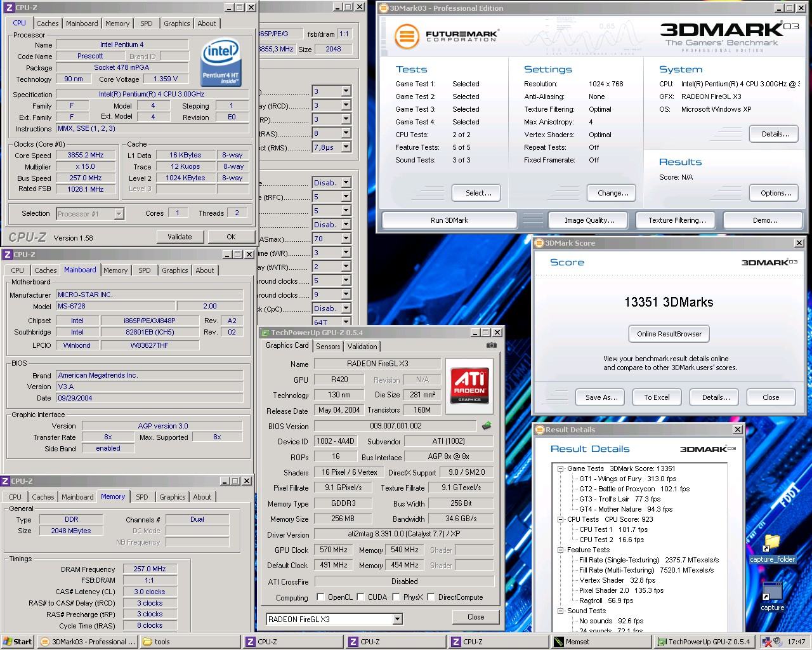The height and width of the screenshot is (650, 812).
Task: Open About tab in CPU-Z Mainboard window
Action: coord(204,270)
